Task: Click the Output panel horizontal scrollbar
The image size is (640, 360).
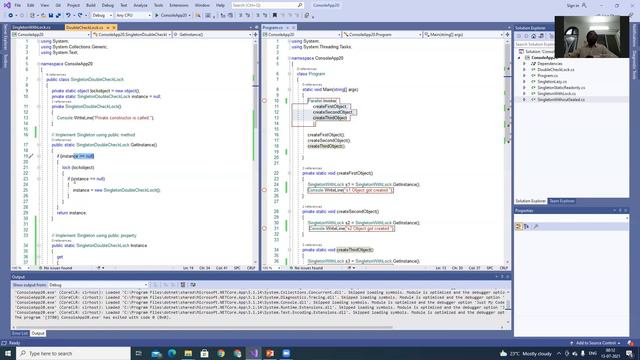Action: click(x=203, y=327)
